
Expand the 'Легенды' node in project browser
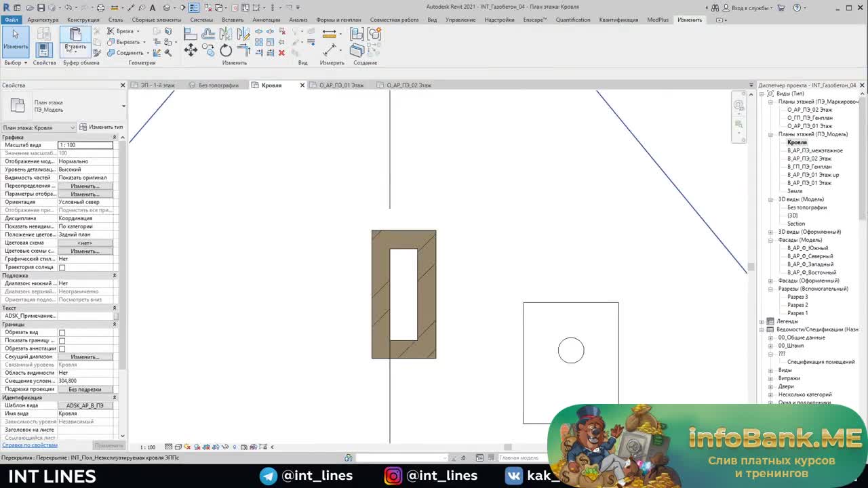click(762, 321)
